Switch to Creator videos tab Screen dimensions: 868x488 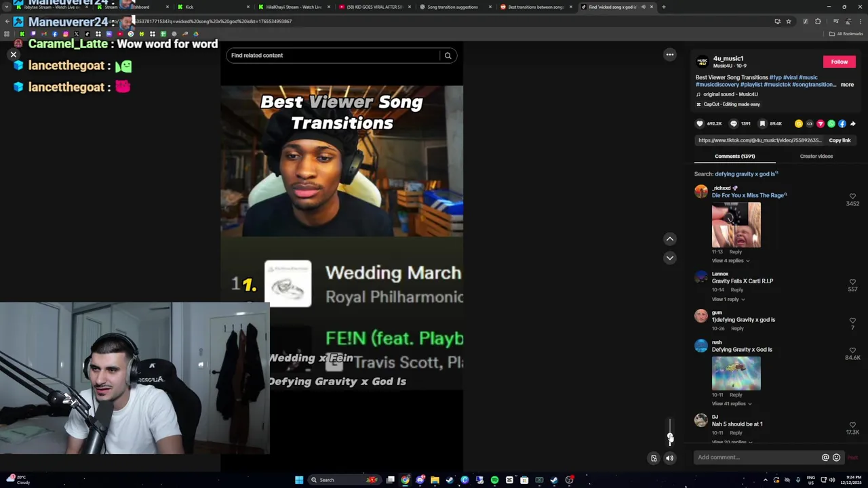pyautogui.click(x=816, y=157)
